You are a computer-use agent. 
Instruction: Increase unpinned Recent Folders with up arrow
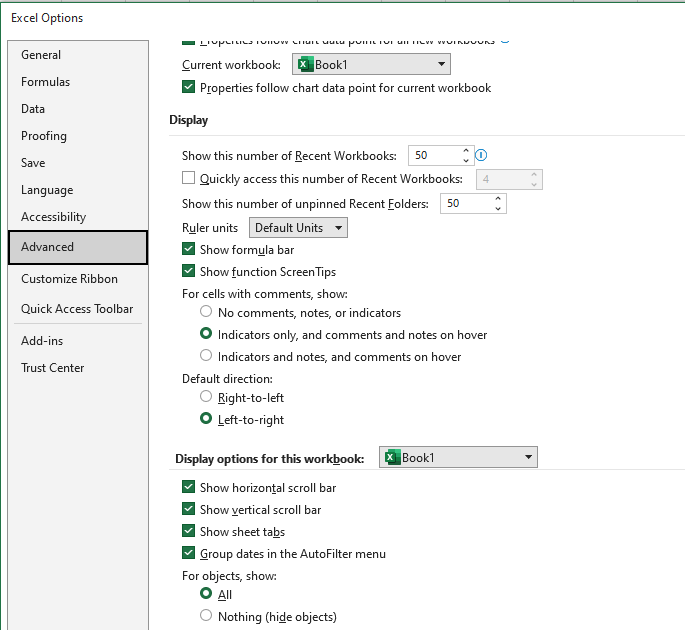tap(498, 198)
